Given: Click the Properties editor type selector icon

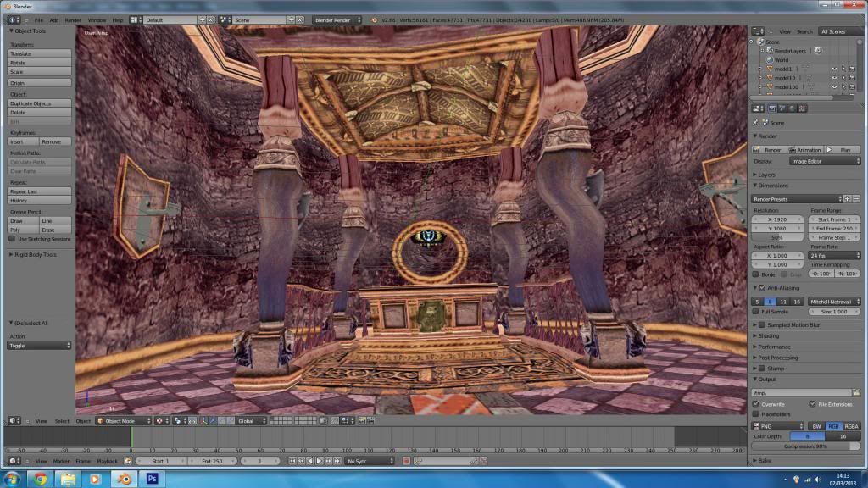Looking at the screenshot, I should click(x=758, y=108).
